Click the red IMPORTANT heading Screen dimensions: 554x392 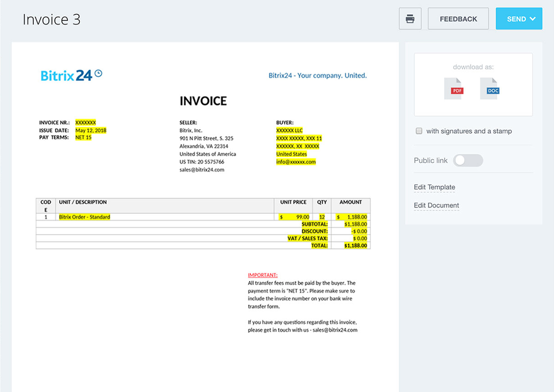pyautogui.click(x=263, y=275)
